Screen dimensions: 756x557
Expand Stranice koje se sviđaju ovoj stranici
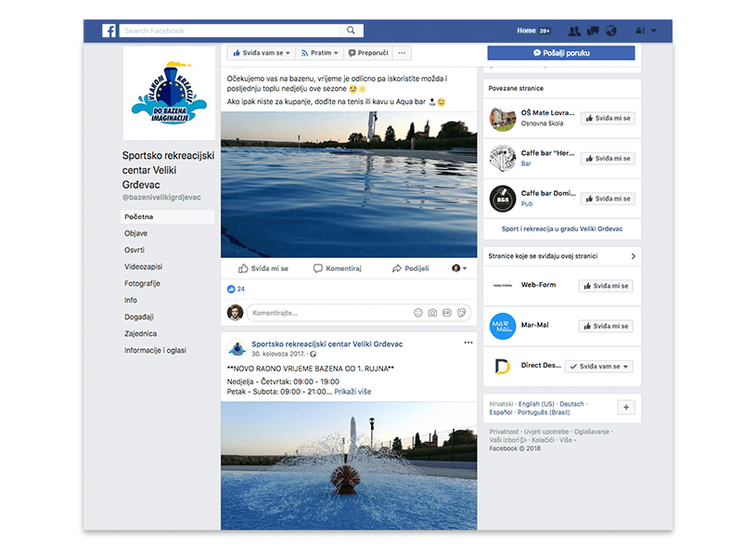click(633, 256)
